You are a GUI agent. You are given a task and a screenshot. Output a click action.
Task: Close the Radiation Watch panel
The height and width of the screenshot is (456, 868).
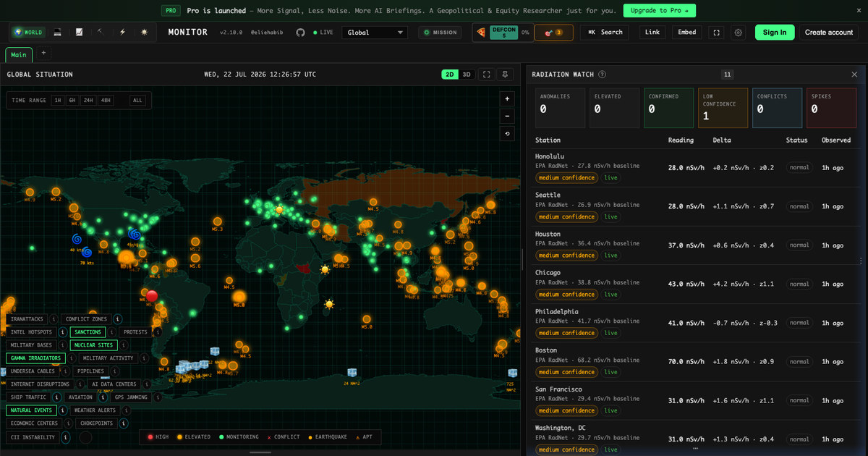[x=854, y=75]
